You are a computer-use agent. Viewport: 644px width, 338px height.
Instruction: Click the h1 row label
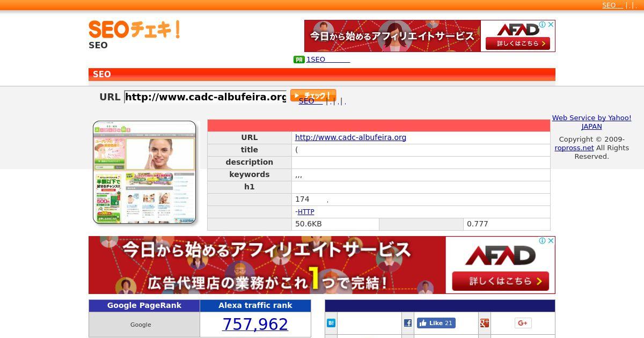point(250,187)
